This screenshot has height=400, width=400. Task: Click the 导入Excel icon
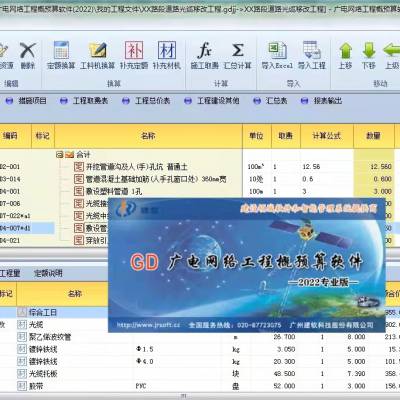coord(277,51)
